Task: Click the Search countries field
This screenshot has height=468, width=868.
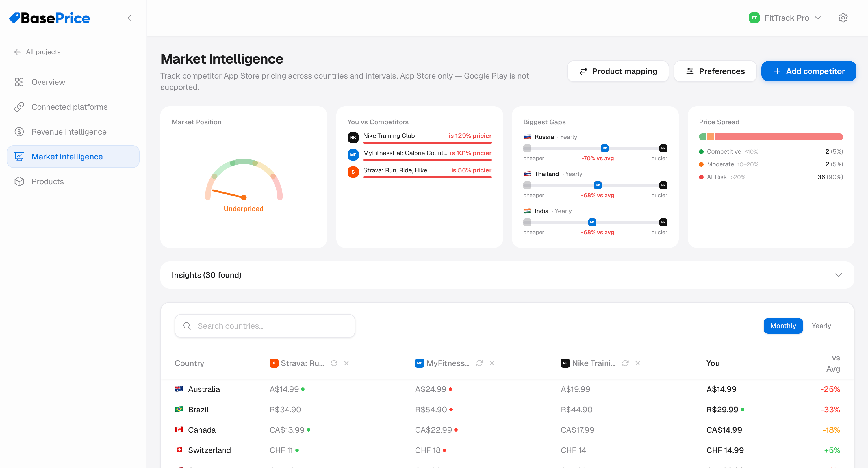Action: (x=265, y=326)
